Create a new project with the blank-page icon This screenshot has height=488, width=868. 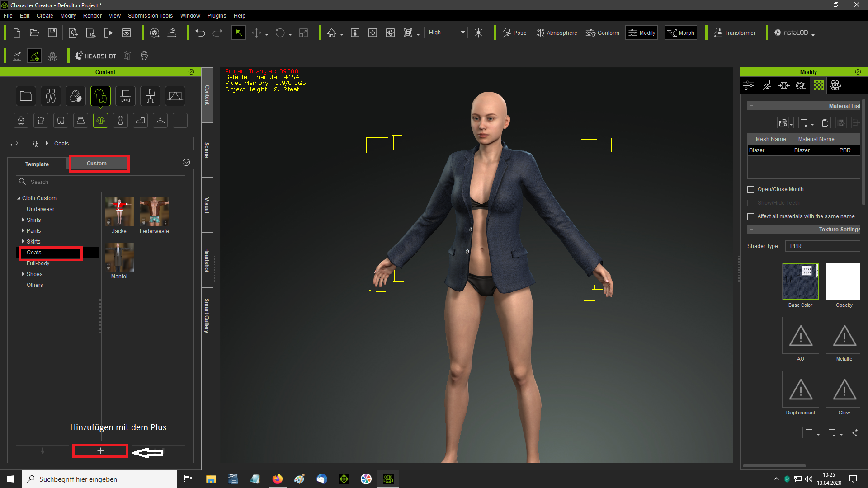[17, 33]
